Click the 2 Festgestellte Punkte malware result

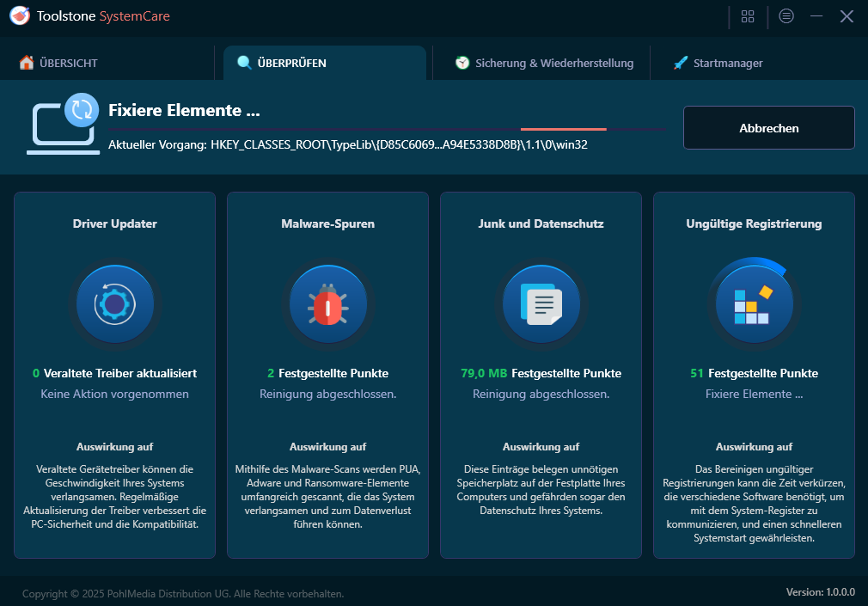pyautogui.click(x=327, y=373)
